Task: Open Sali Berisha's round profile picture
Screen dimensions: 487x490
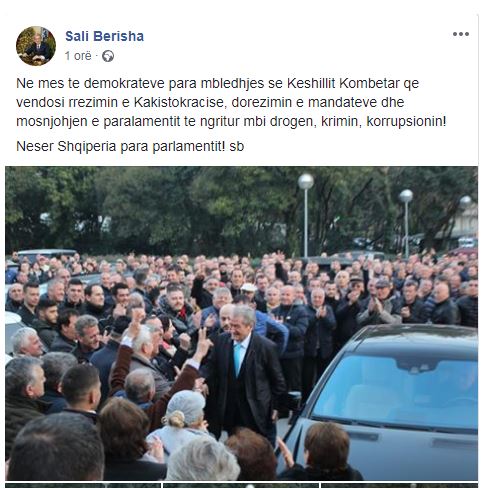Action: (x=36, y=46)
